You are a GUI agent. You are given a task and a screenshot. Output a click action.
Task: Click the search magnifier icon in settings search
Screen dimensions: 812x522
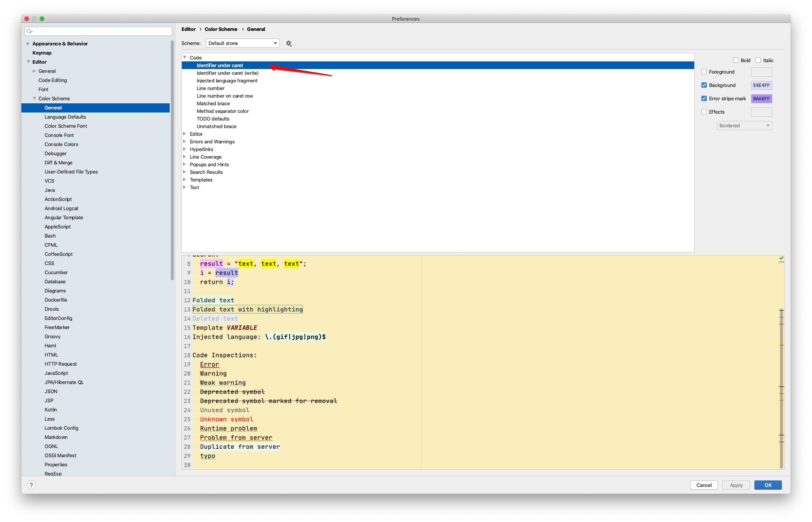pos(29,31)
